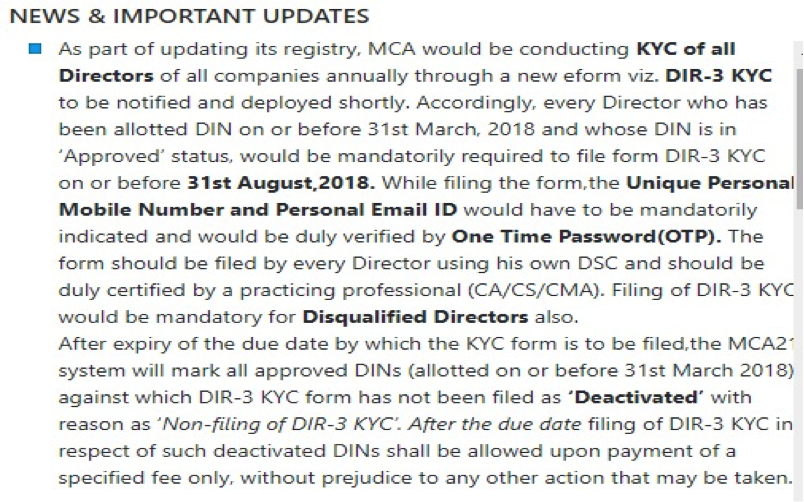
Task: Click bold 'One Time Password(OTP).' text
Action: pyautogui.click(x=587, y=236)
